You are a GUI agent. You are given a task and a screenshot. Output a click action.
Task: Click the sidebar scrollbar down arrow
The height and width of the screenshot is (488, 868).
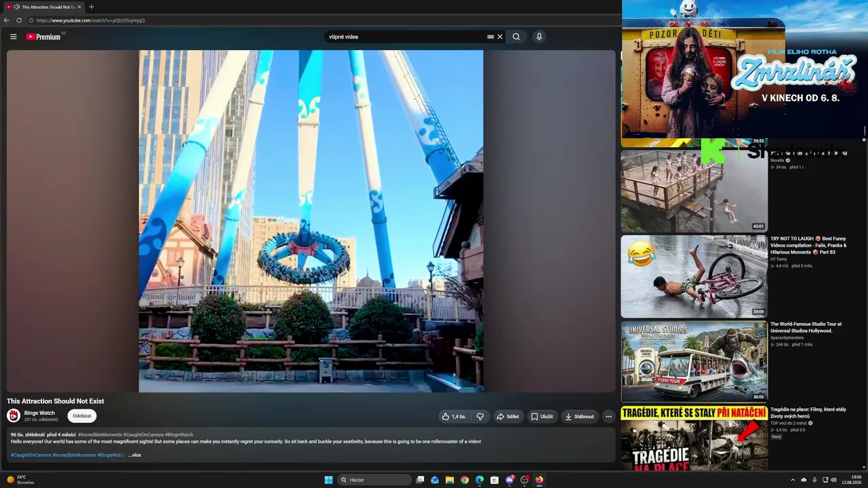864,467
